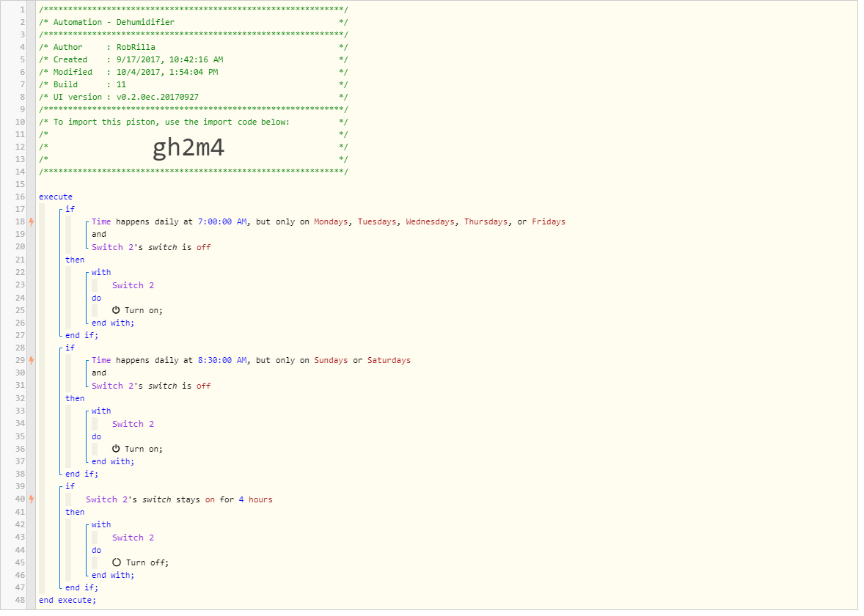Click end if; on line 38
The height and width of the screenshot is (616, 864).
(81, 474)
